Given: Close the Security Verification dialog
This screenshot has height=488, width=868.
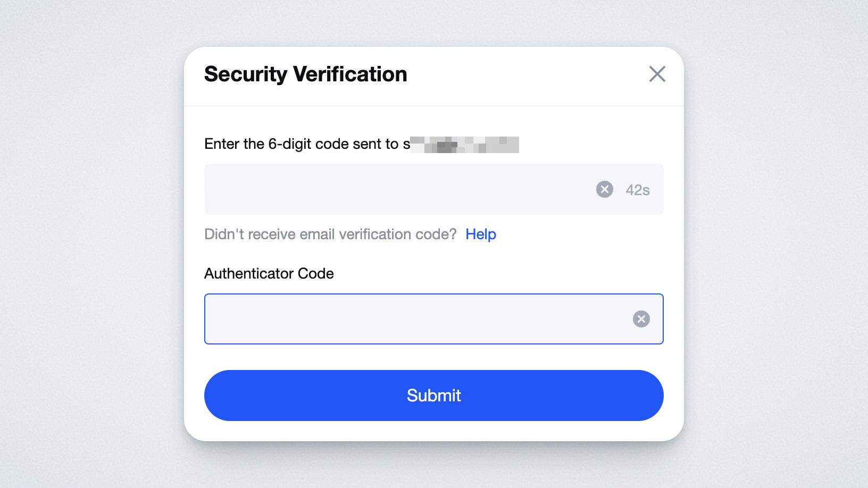Looking at the screenshot, I should 657,74.
